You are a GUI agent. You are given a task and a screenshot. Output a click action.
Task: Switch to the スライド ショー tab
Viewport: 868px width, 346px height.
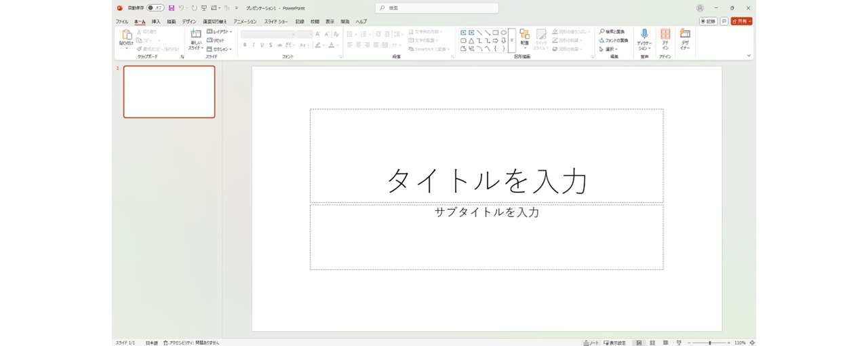pos(276,22)
